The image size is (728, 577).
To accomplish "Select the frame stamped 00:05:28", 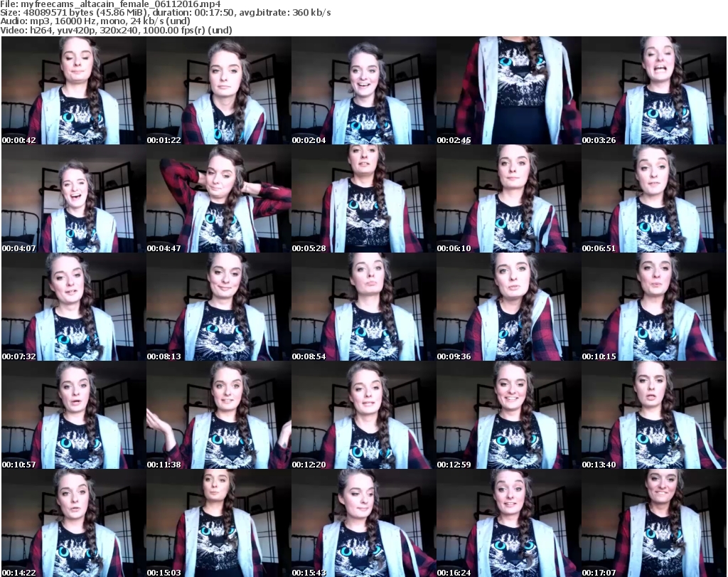I will [x=363, y=198].
